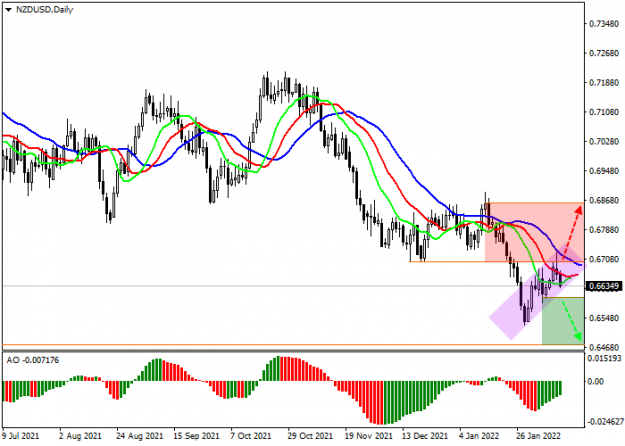Click the 15 Sep 2021 date label
Screen dimensions: 625x446
coord(197,436)
